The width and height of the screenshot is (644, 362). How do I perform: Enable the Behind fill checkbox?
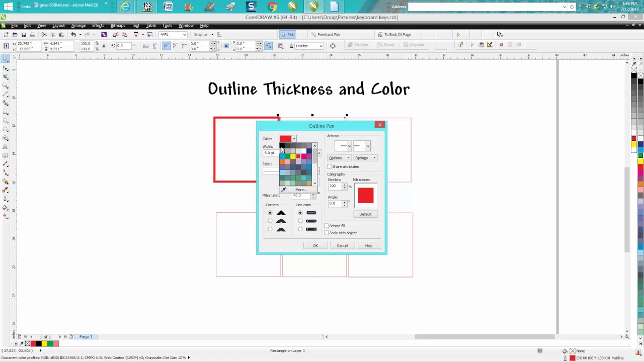coord(327,226)
